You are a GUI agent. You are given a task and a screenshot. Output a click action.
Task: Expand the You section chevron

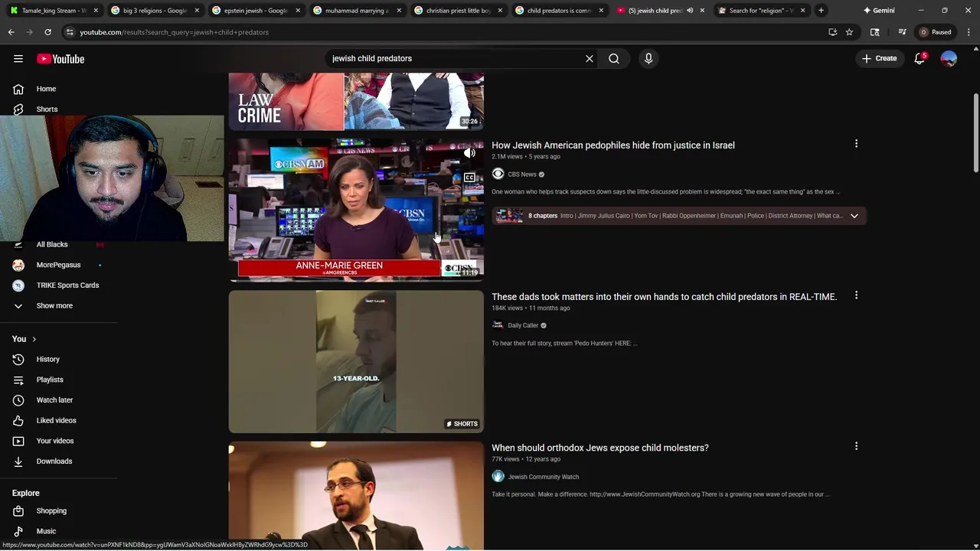[x=34, y=339]
